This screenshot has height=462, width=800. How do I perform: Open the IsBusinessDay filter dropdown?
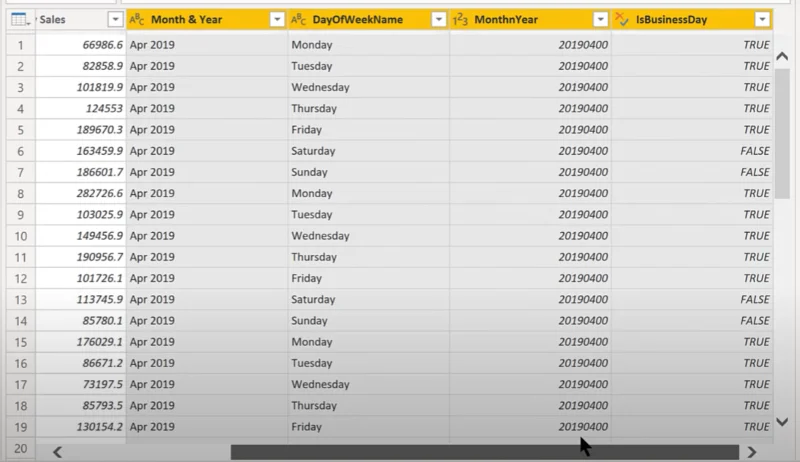pyautogui.click(x=762, y=19)
